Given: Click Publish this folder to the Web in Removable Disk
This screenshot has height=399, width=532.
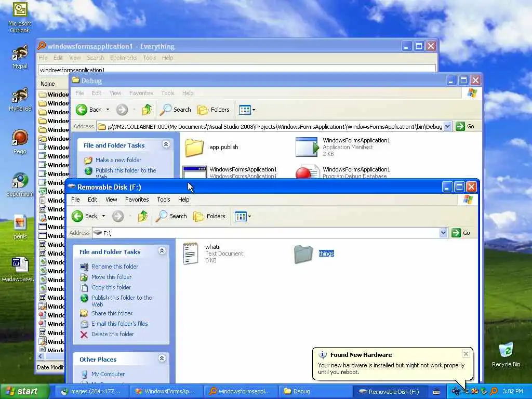Looking at the screenshot, I should (122, 301).
